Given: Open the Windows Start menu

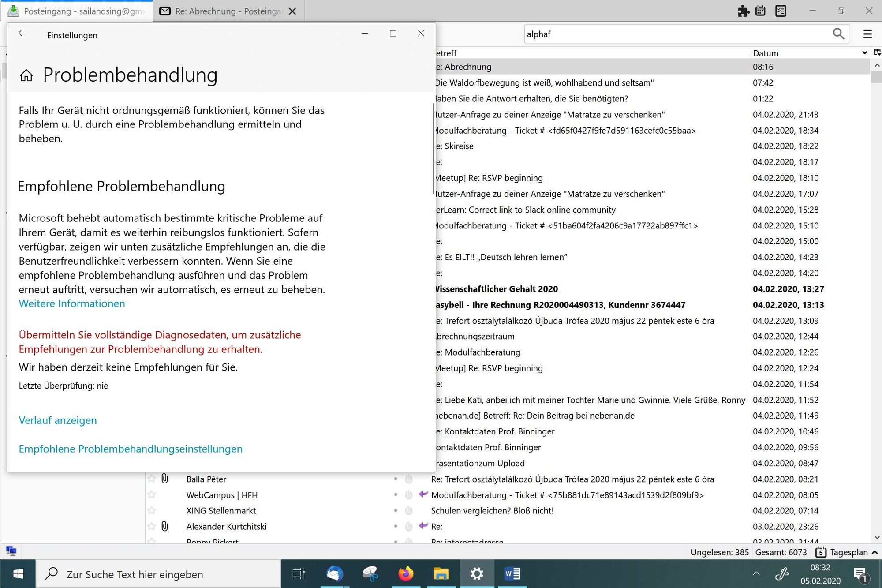Looking at the screenshot, I should (x=18, y=574).
